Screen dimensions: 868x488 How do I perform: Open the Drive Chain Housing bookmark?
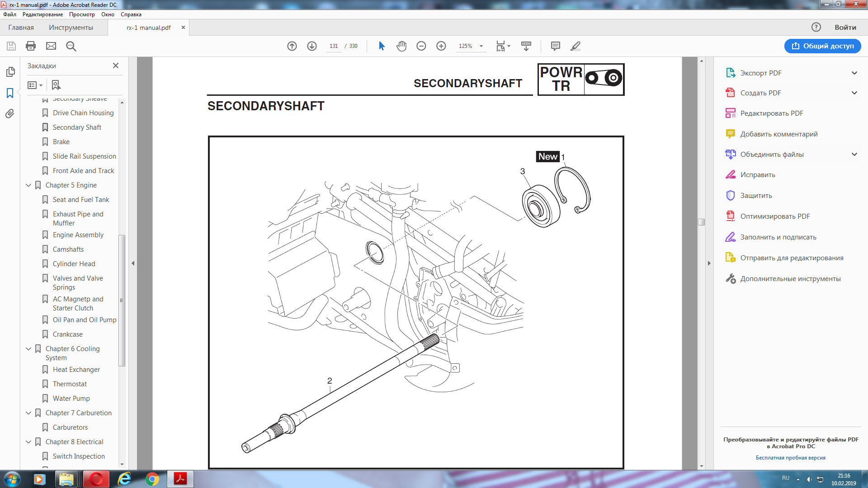(83, 113)
